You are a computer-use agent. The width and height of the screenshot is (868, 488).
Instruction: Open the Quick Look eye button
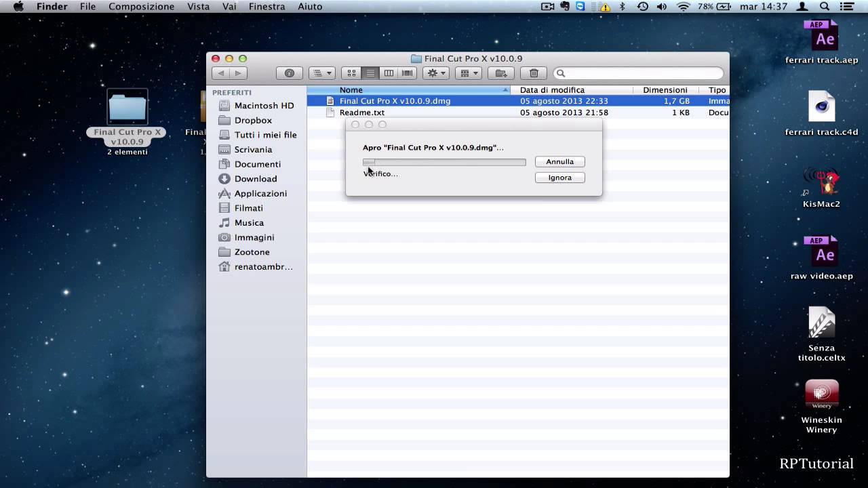point(290,73)
